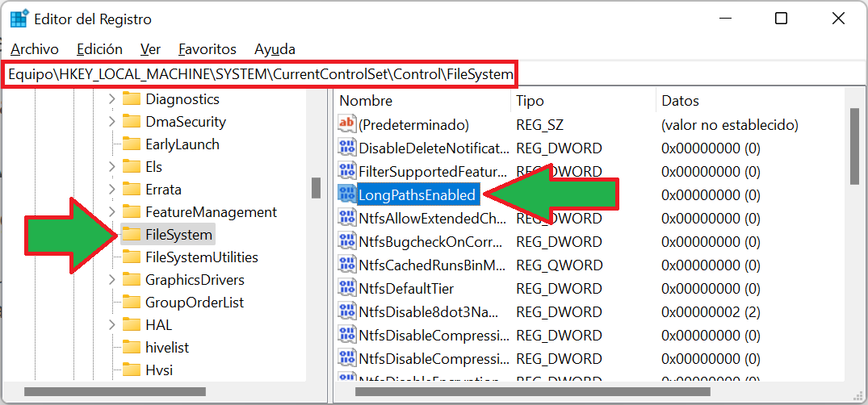Click the (valor no establecido) data cell

coord(730,125)
